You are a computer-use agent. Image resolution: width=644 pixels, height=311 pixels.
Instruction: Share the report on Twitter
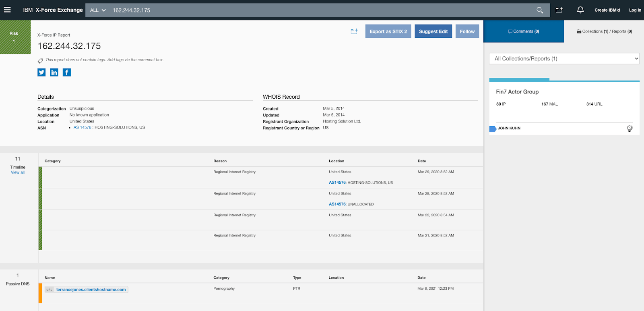click(x=41, y=72)
